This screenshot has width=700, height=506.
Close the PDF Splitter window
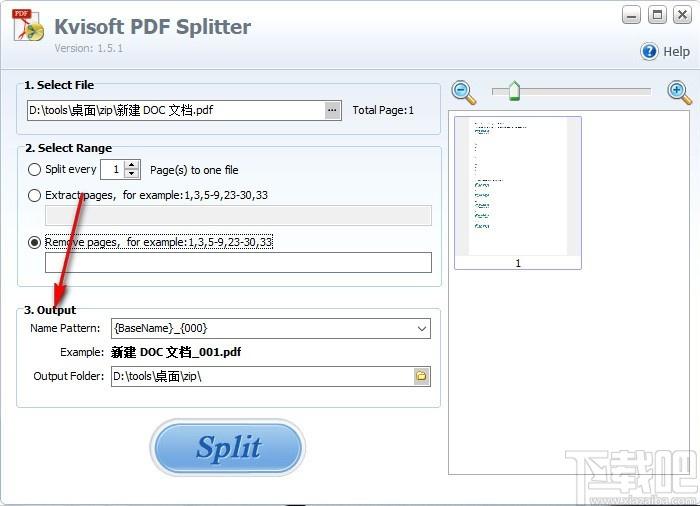[x=683, y=15]
